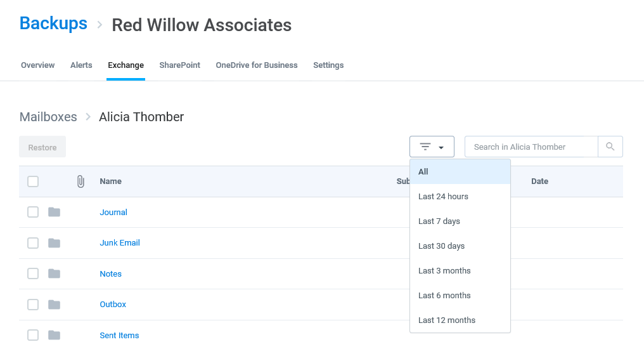Toggle the select-all checkbox in header
644x349 pixels.
tap(33, 181)
